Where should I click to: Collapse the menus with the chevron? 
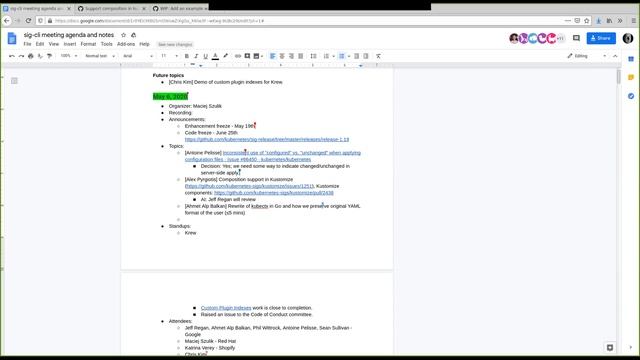[x=615, y=56]
